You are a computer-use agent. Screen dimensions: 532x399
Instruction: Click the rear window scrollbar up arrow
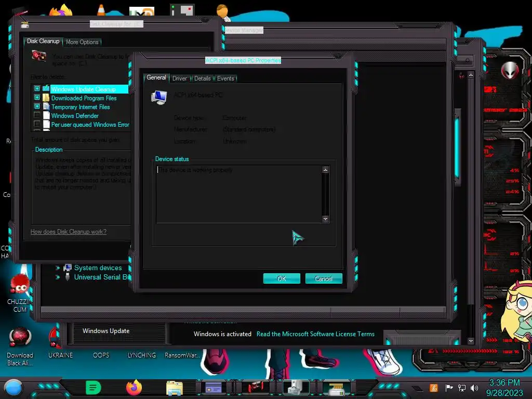pyautogui.click(x=471, y=75)
